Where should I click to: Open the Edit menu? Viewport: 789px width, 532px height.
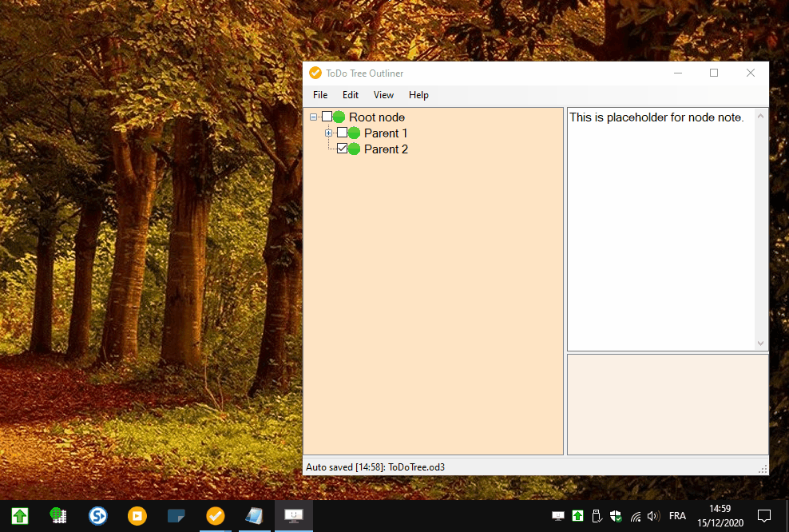[x=351, y=95]
